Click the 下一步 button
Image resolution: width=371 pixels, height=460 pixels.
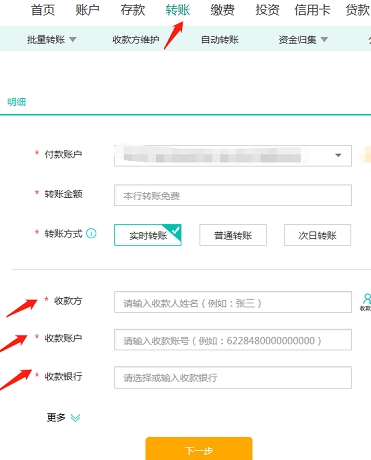pos(199,449)
